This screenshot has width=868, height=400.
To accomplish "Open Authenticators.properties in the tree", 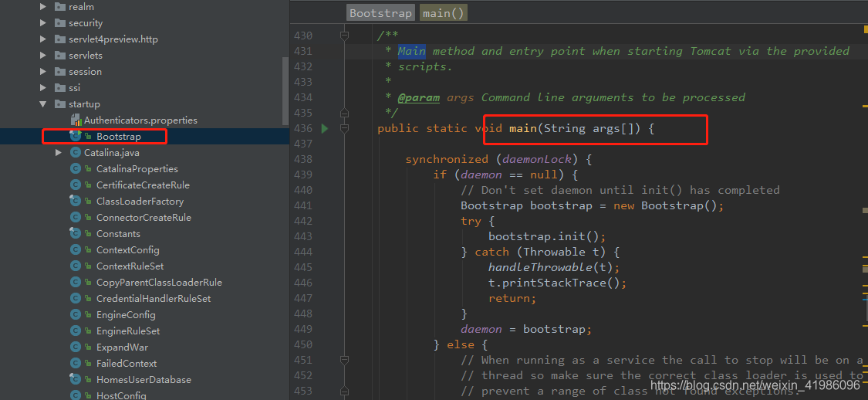I will (x=140, y=120).
